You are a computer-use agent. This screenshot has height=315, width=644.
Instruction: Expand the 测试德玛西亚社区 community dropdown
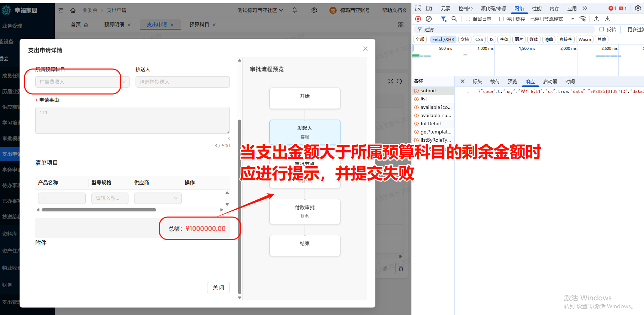pyautogui.click(x=260, y=10)
